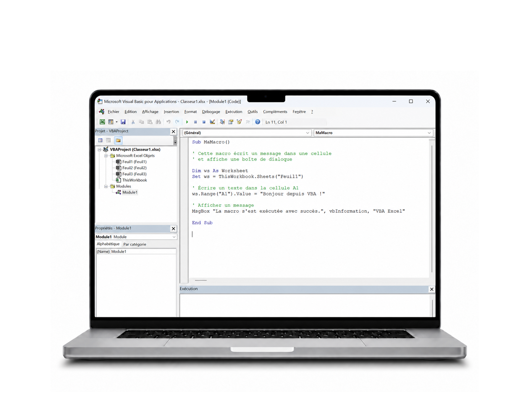Click the Cut scissors icon
Image resolution: width=532 pixels, height=414 pixels.
point(133,122)
